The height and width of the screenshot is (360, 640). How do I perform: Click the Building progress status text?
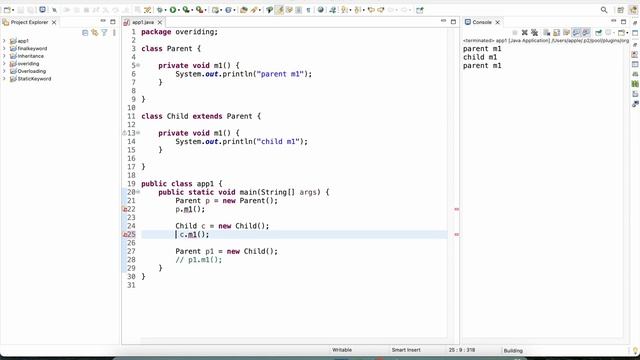[513, 351]
